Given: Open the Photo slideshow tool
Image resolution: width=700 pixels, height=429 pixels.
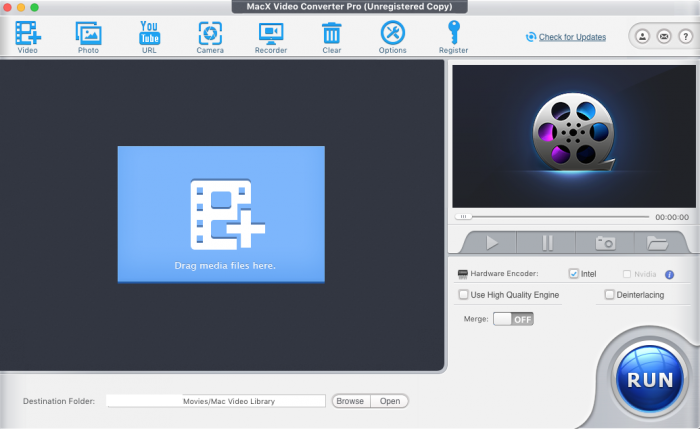Looking at the screenshot, I should click(x=88, y=37).
